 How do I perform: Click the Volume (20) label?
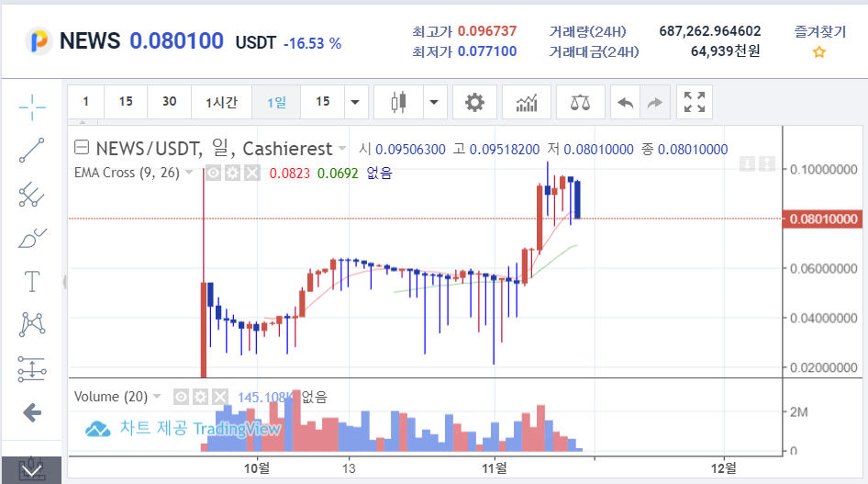pyautogui.click(x=111, y=397)
